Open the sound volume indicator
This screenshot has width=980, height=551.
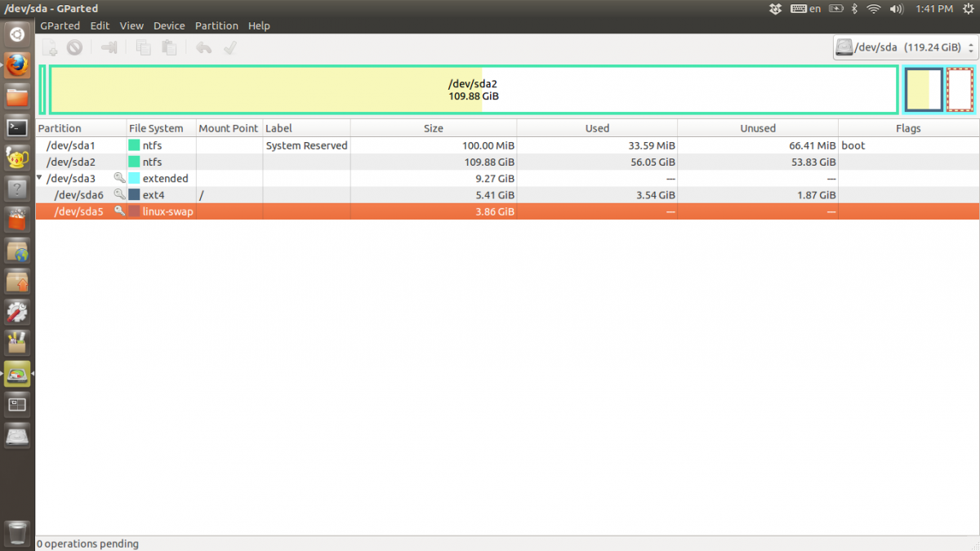[896, 9]
